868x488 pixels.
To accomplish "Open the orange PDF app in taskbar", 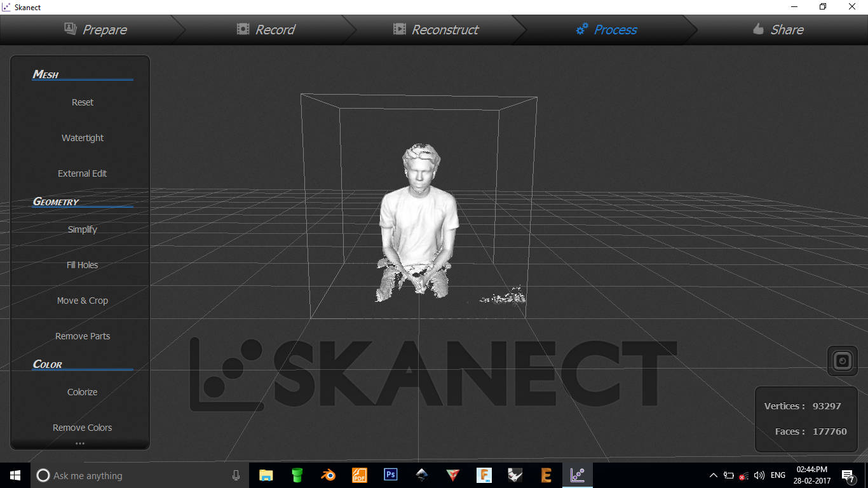I will click(360, 475).
